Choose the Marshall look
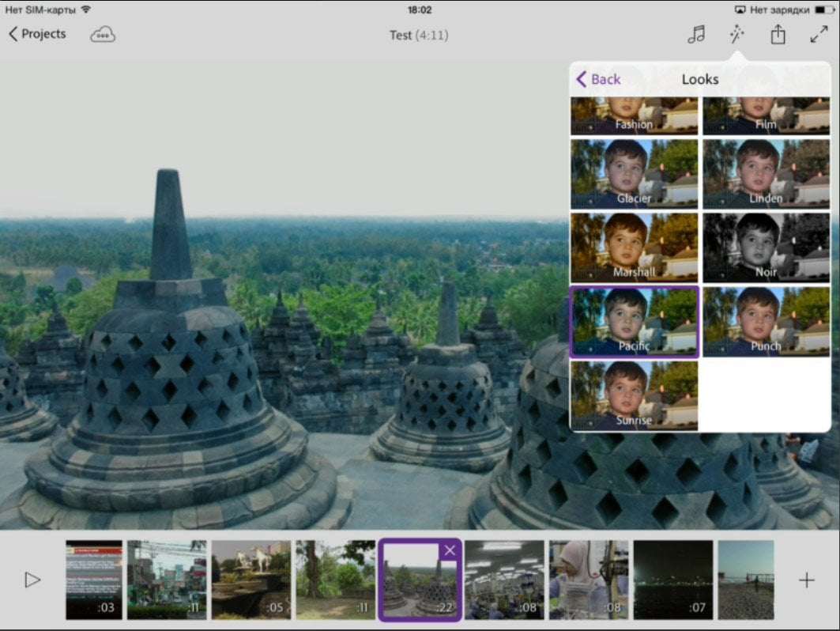Viewport: 840px width, 631px height. tap(635, 247)
